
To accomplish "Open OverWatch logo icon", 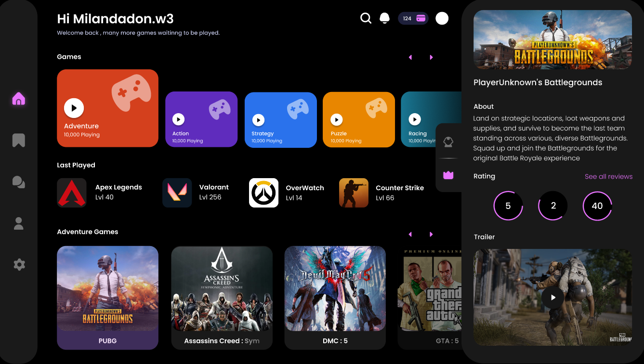I will (263, 193).
